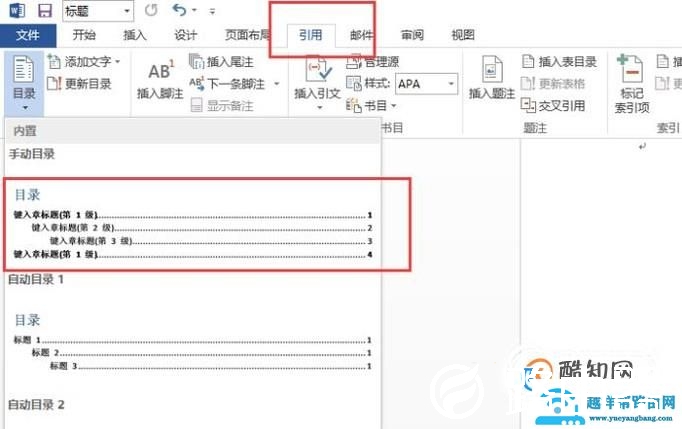Click the 更新目录 icon

pyautogui.click(x=54, y=83)
